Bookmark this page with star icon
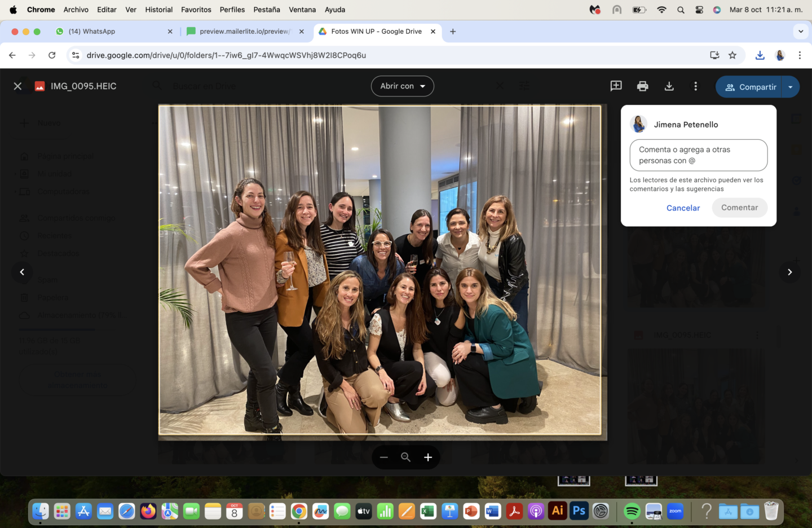The height and width of the screenshot is (528, 812). pyautogui.click(x=732, y=55)
